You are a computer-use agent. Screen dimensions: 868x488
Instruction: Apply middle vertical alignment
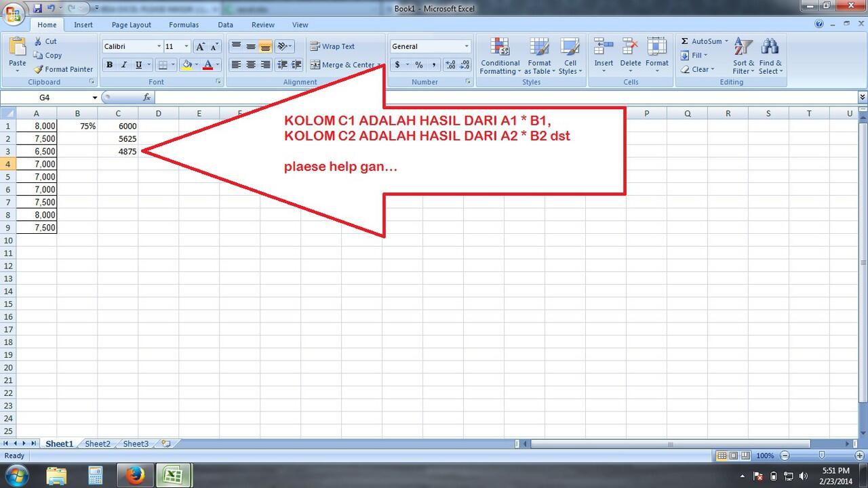point(251,47)
